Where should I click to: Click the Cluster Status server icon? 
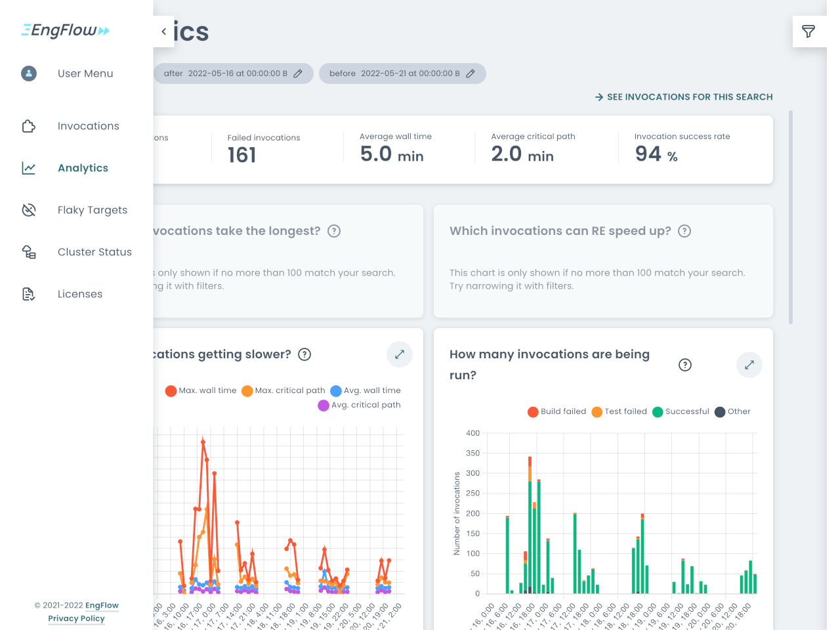29,252
